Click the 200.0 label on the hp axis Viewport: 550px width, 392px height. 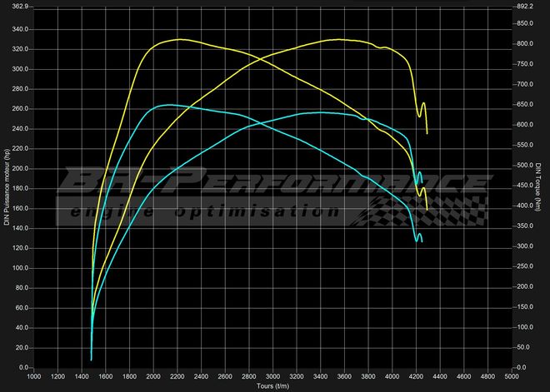point(20,168)
